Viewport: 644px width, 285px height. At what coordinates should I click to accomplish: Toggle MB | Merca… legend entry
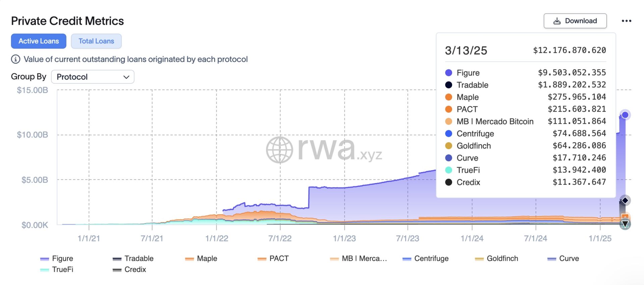pos(358,259)
